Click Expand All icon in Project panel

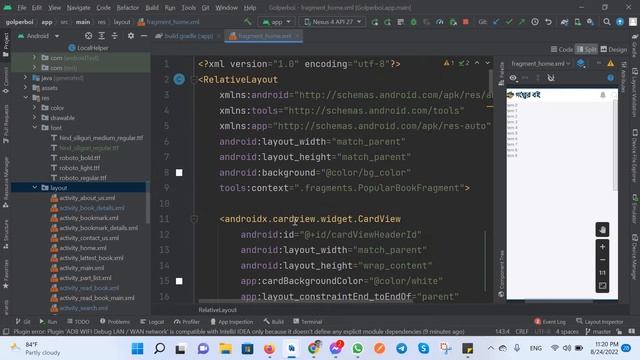pos(102,36)
